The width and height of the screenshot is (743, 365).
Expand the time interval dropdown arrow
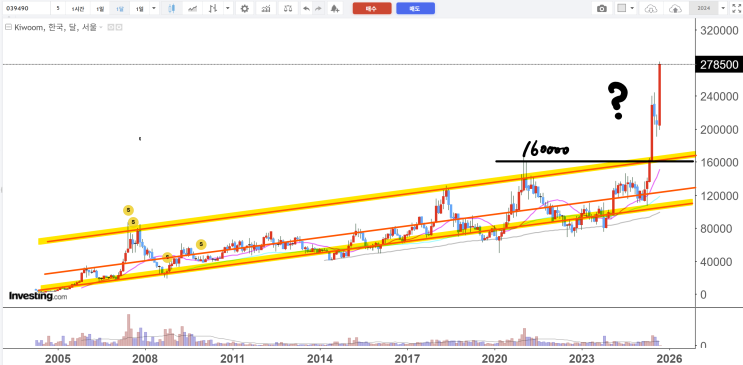coord(153,9)
